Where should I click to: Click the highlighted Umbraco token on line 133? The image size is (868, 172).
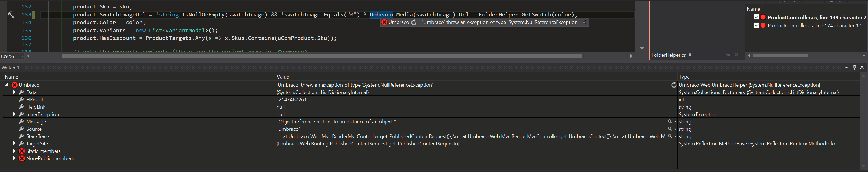coord(381,14)
